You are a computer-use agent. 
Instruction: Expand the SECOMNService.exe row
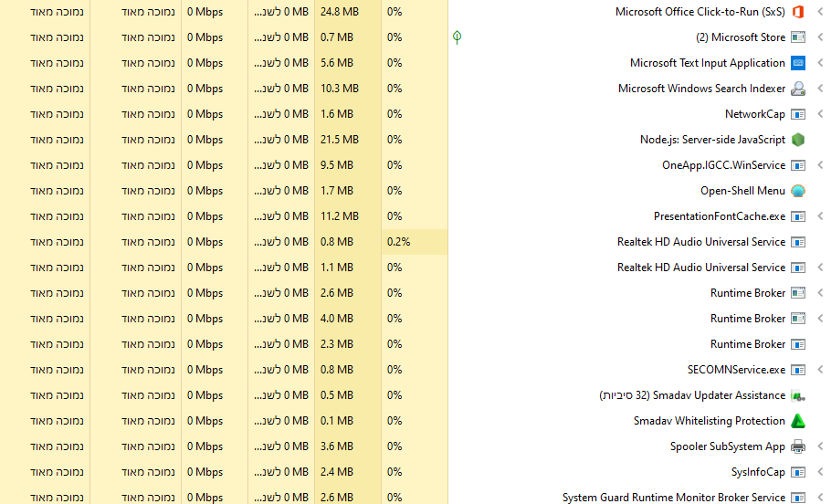click(820, 370)
